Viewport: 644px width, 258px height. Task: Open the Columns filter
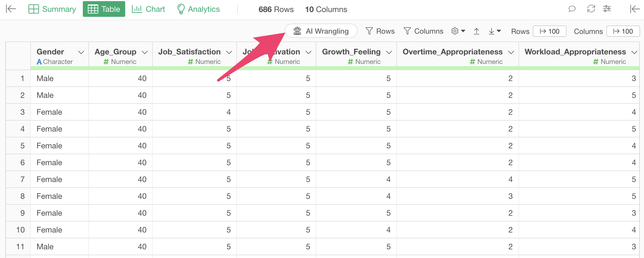click(x=423, y=31)
